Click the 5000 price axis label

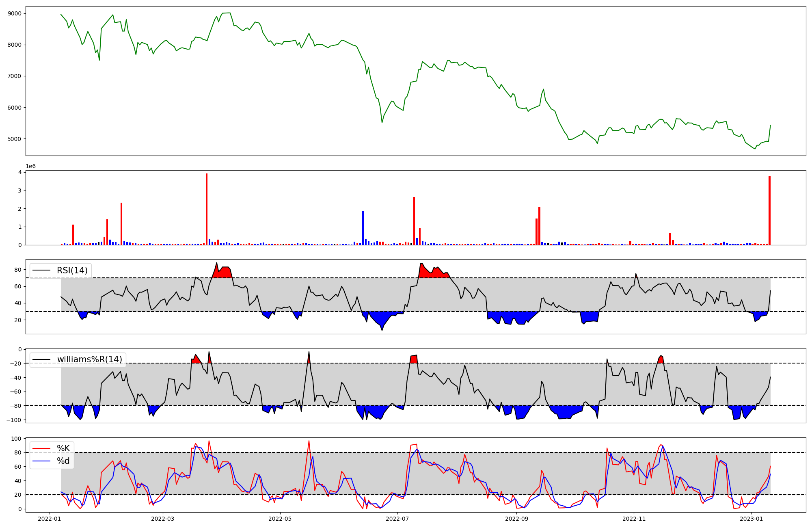pos(15,139)
